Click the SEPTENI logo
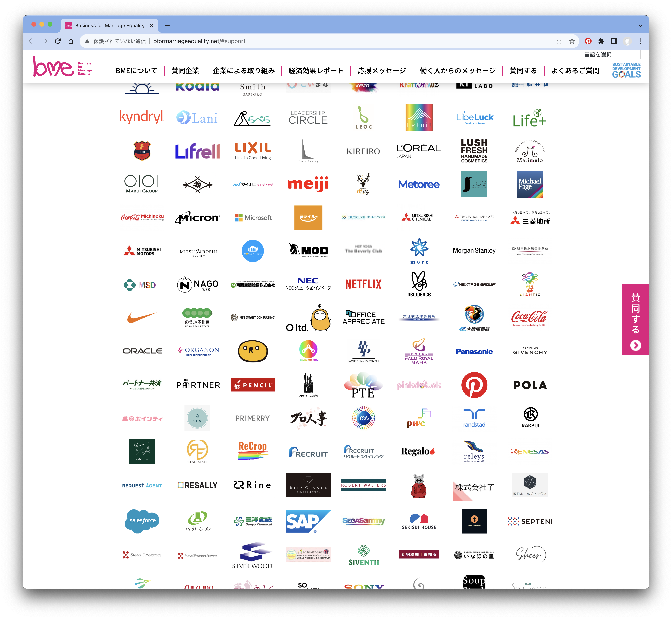Viewport: 672px width, 619px height. [530, 522]
